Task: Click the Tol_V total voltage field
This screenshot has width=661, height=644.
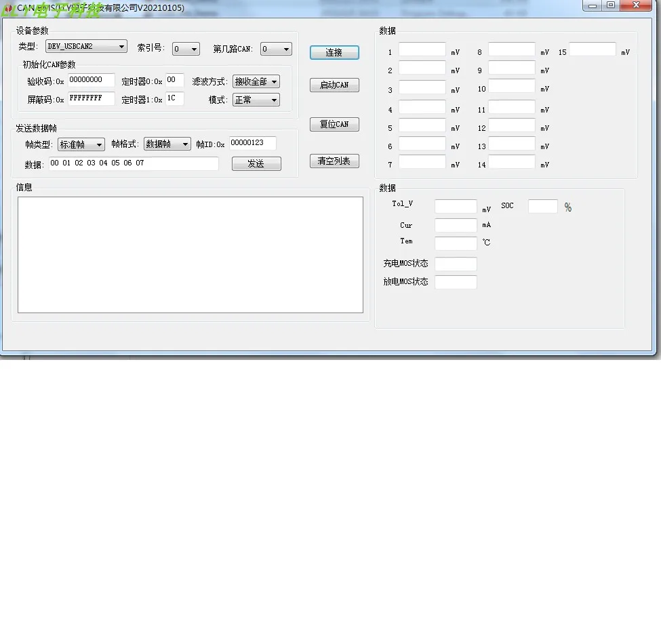Action: pyautogui.click(x=456, y=207)
